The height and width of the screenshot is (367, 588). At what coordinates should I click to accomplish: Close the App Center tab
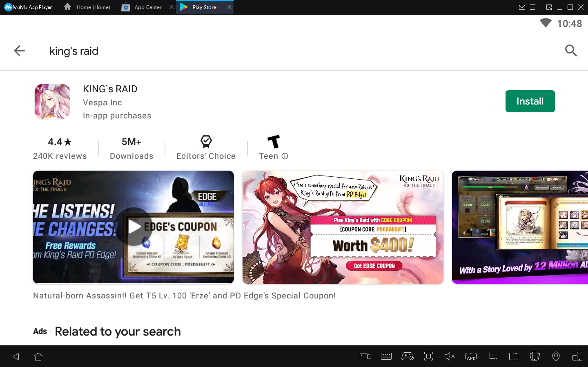[x=171, y=7]
